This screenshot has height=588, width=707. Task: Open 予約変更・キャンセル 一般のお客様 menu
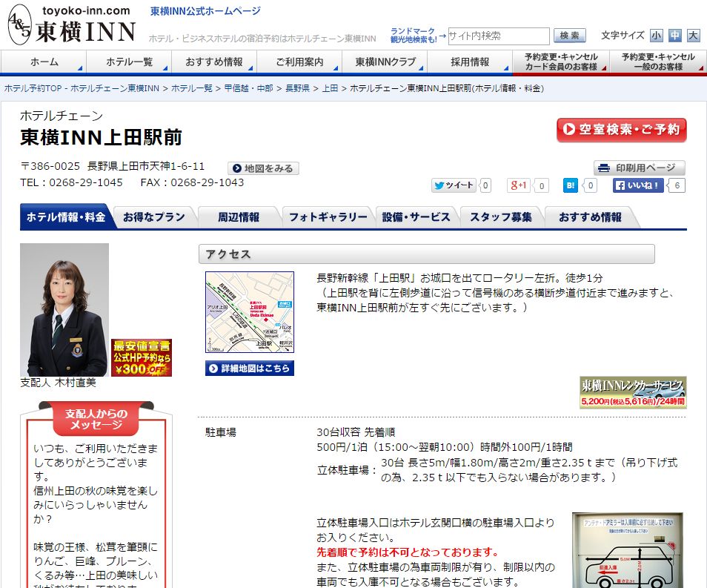(x=658, y=62)
